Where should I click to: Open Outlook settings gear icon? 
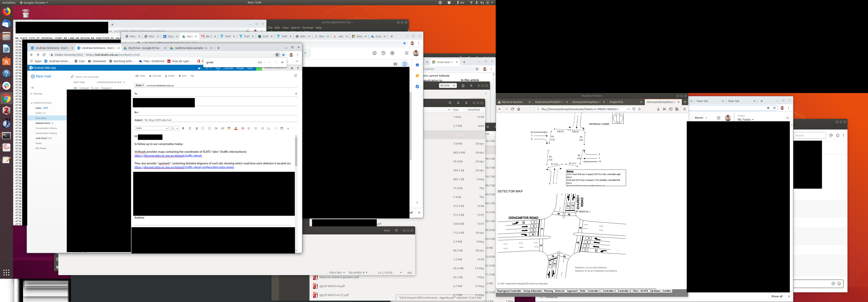(292, 68)
